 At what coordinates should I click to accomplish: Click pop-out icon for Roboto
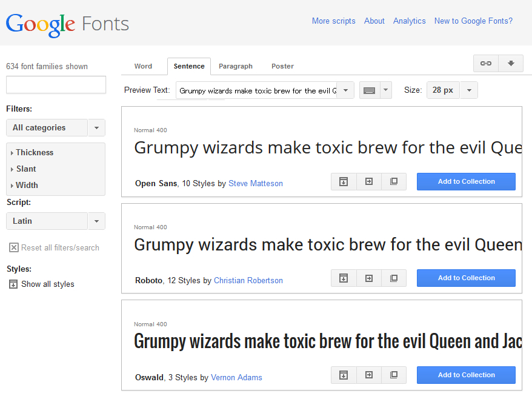click(394, 278)
